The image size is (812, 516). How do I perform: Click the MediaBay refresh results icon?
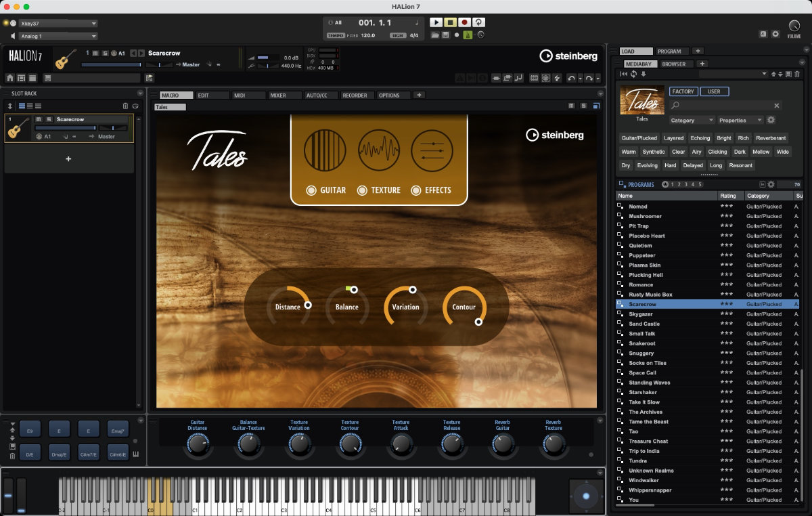(x=633, y=74)
